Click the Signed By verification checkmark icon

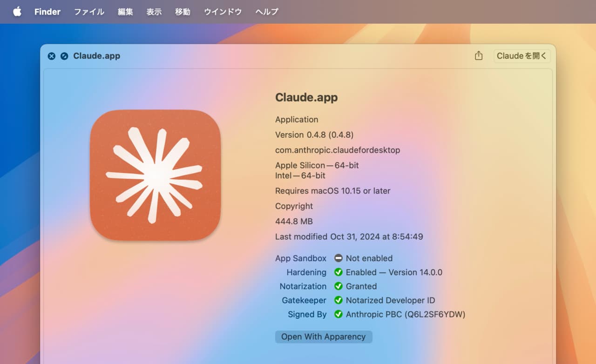coord(338,314)
